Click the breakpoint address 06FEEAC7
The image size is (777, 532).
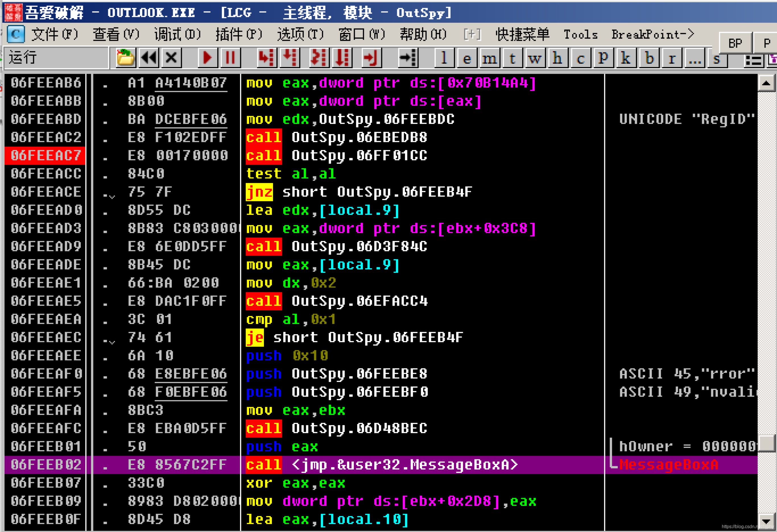[x=46, y=156]
